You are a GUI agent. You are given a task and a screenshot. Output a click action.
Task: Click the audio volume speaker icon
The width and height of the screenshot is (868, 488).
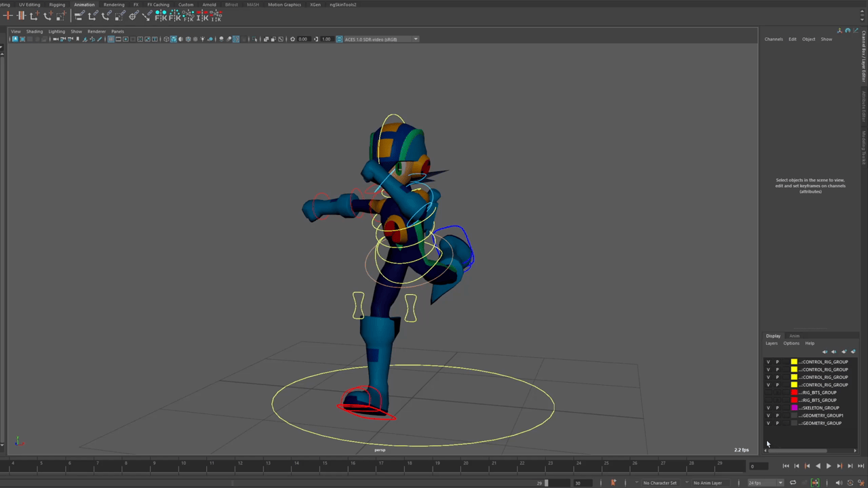pos(838,483)
